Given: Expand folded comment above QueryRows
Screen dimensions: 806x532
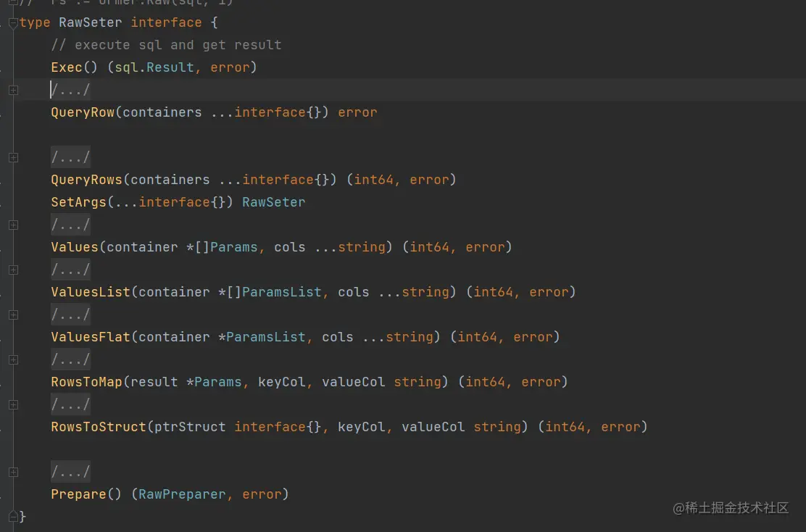Looking at the screenshot, I should coord(13,158).
